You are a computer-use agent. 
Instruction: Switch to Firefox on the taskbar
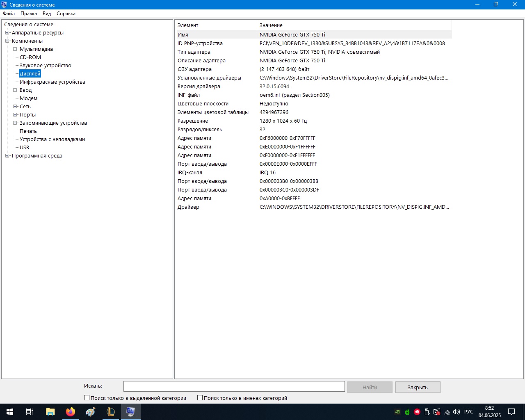(71, 412)
